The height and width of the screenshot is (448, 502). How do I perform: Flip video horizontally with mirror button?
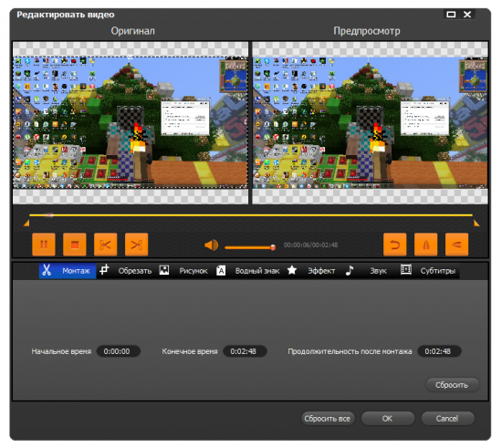pos(426,245)
